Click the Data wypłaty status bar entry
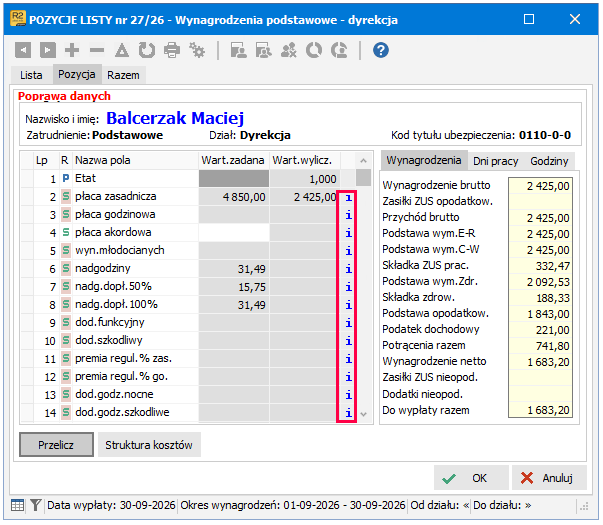This screenshot has width=603, height=525. pos(111,505)
